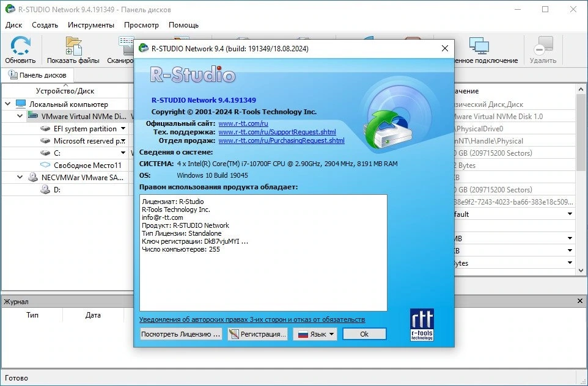Click the remote connection monitors icon
Viewport: 588px width, 386px height.
click(479, 46)
